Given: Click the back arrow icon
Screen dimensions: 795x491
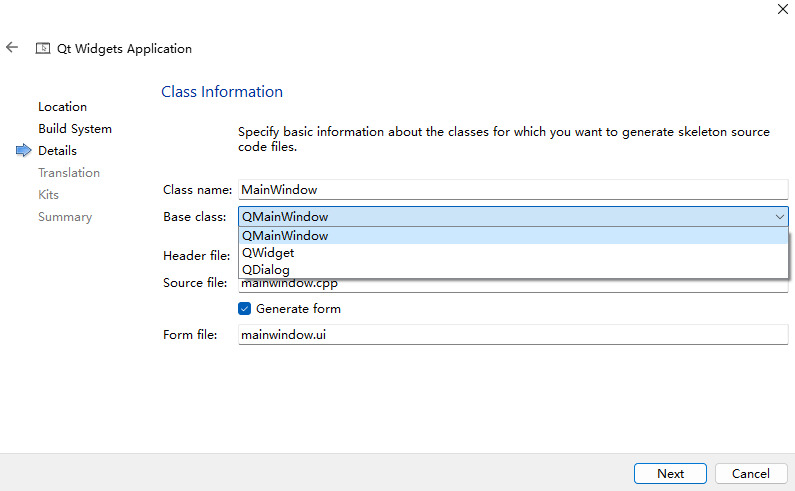Looking at the screenshot, I should (x=12, y=48).
